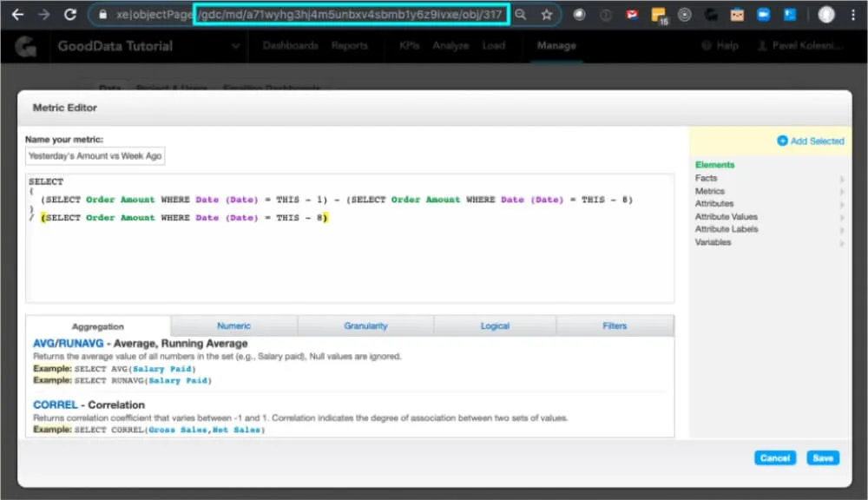
Task: Open the GoodData Tutorial project dropdown
Action: coord(235,46)
